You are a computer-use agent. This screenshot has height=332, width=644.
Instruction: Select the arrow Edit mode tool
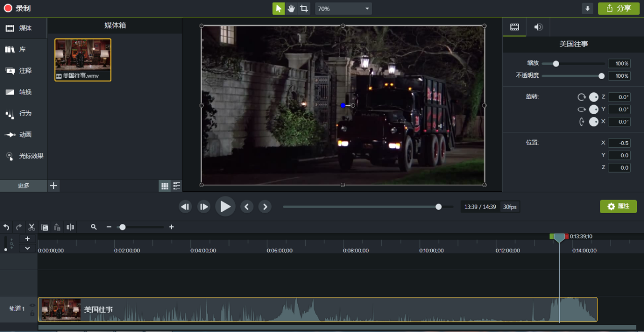(278, 9)
